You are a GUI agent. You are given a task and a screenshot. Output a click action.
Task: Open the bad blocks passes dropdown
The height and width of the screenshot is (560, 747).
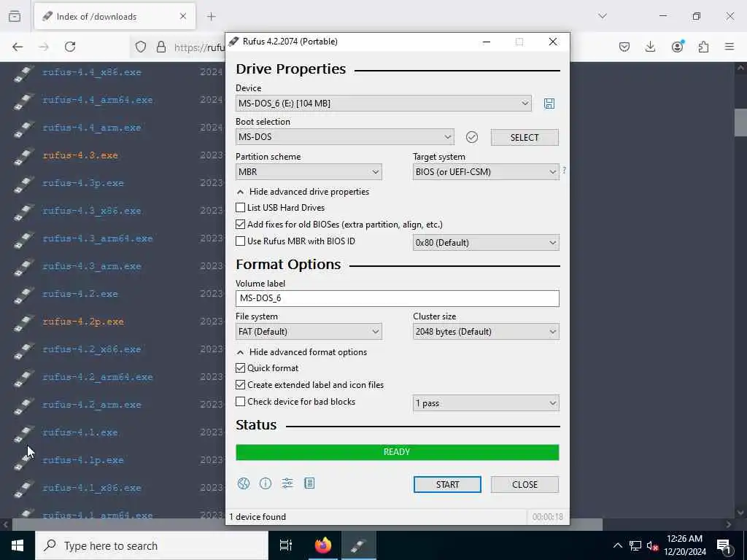[486, 403]
